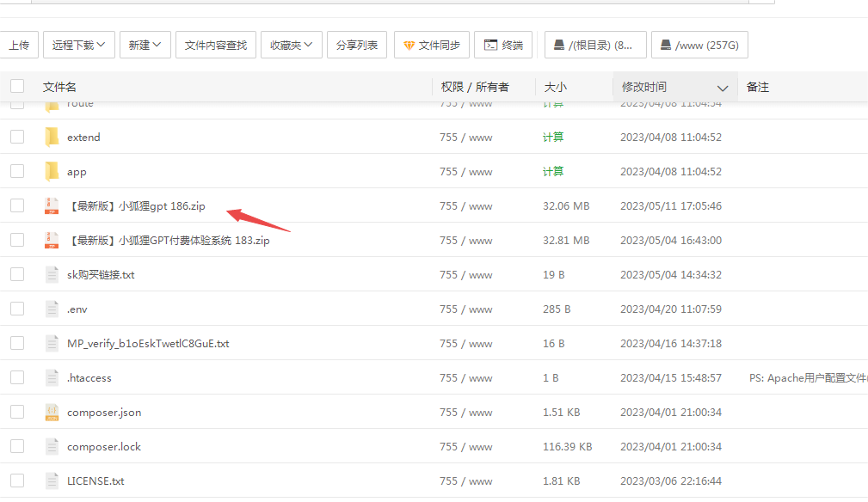868x502 pixels.
Task: Click the 文件内容查找 button
Action: [x=218, y=44]
